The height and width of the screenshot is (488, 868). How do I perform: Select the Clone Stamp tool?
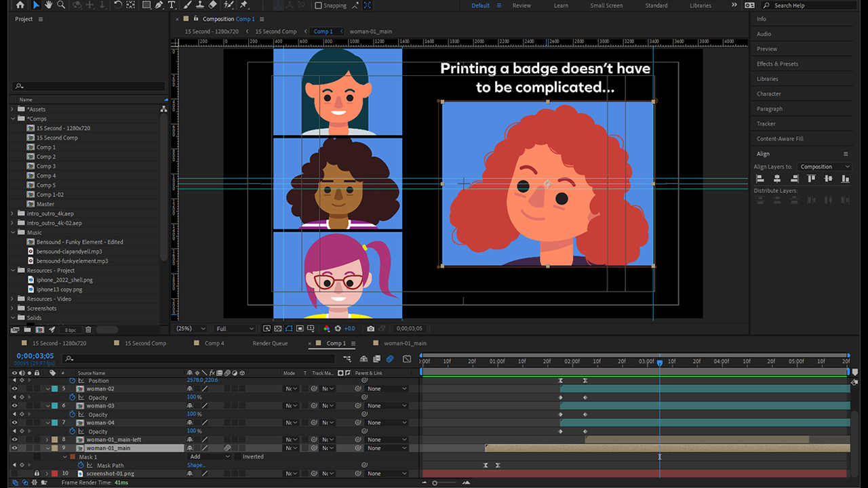pos(200,5)
